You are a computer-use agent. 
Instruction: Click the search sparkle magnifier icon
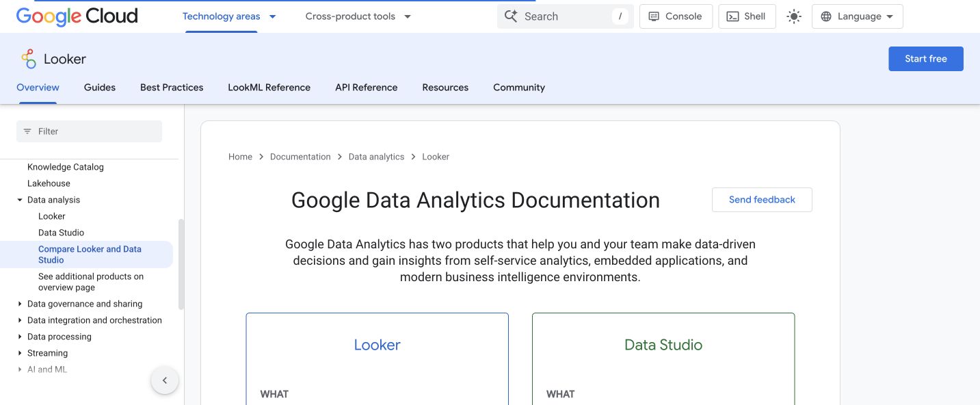point(511,16)
